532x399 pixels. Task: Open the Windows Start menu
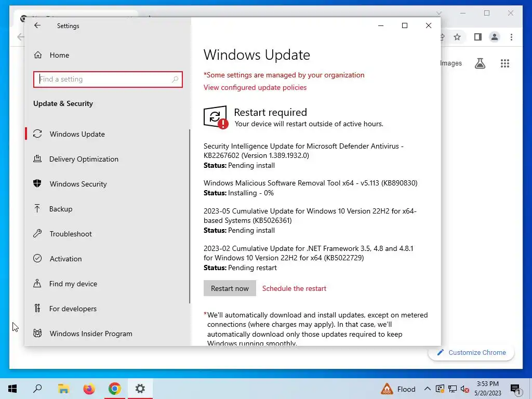tap(12, 389)
